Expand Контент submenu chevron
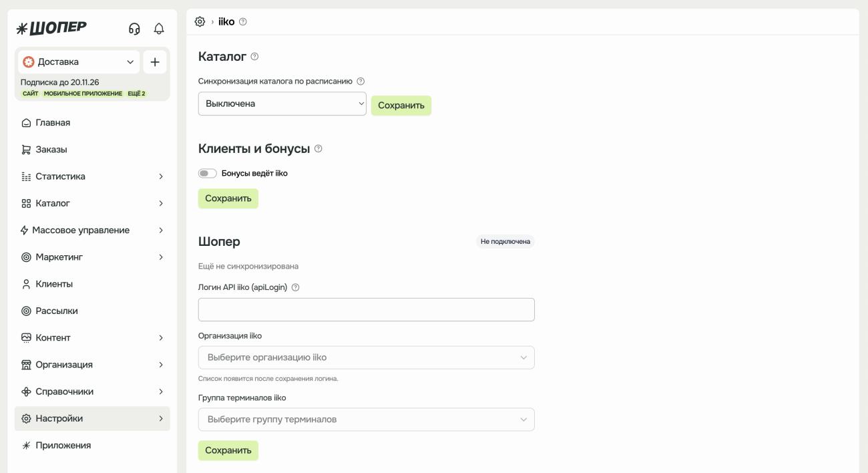 click(x=161, y=338)
